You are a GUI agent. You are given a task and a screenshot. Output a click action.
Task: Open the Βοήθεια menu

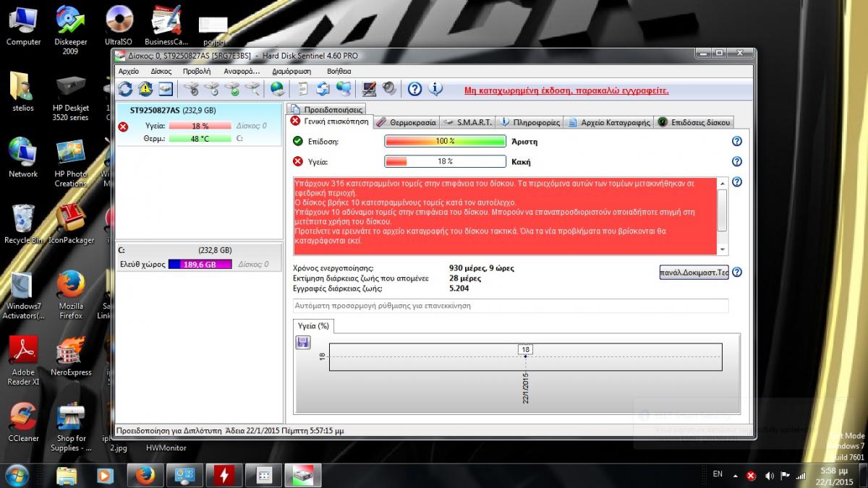tap(339, 71)
